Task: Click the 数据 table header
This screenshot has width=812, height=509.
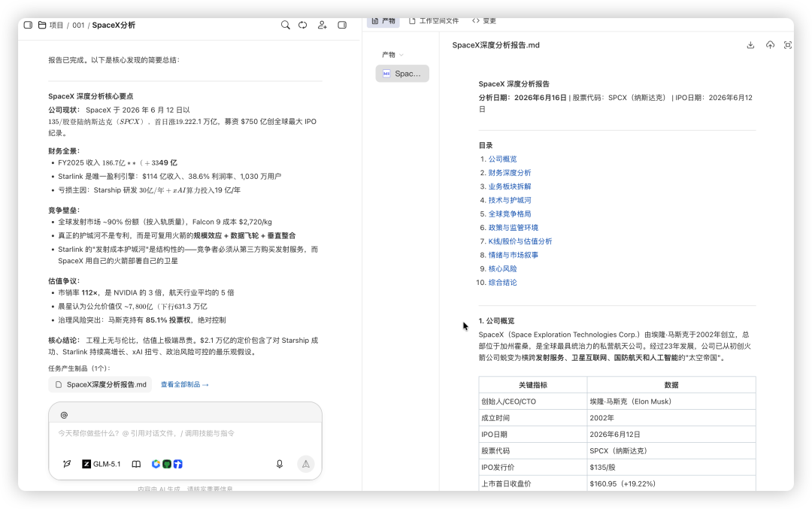Action: (671, 385)
